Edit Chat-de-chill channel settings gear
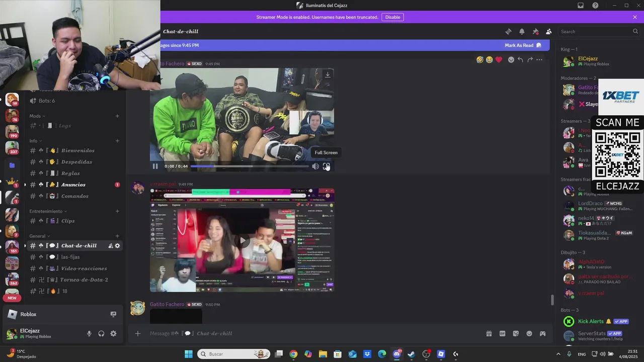644x362 pixels. pyautogui.click(x=118, y=246)
